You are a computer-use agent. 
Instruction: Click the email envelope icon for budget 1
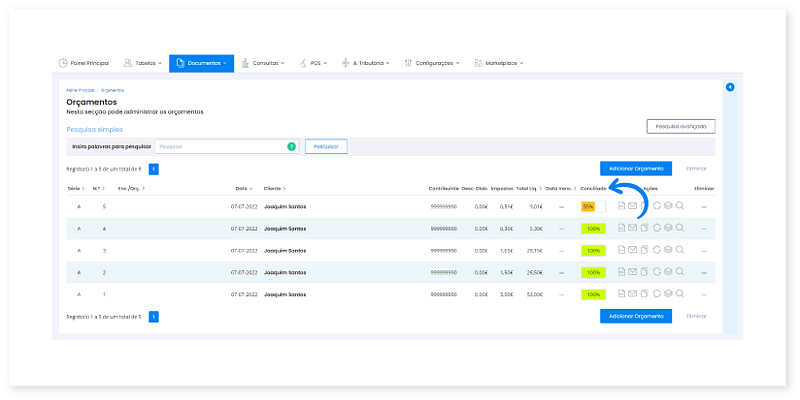click(632, 294)
